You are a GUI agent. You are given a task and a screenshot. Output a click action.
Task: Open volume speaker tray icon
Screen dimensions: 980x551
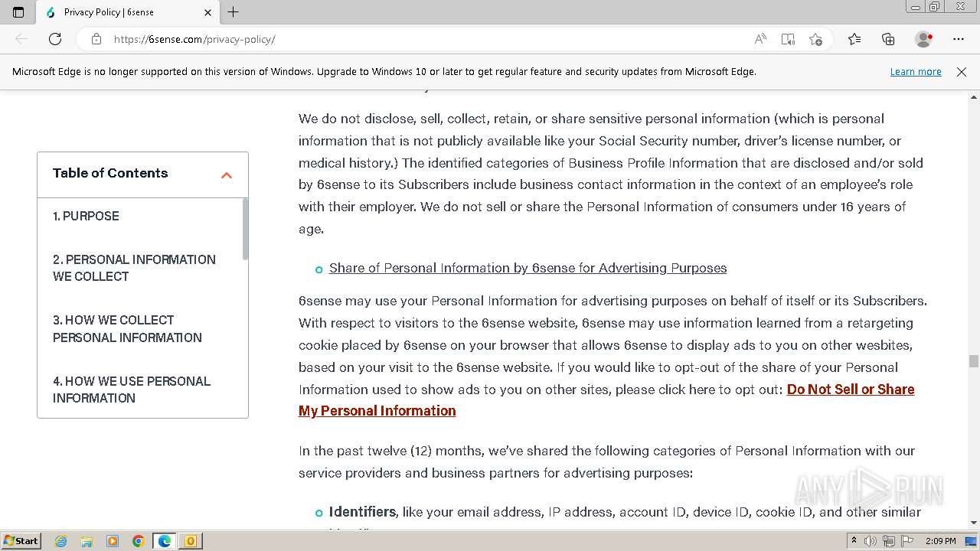871,541
